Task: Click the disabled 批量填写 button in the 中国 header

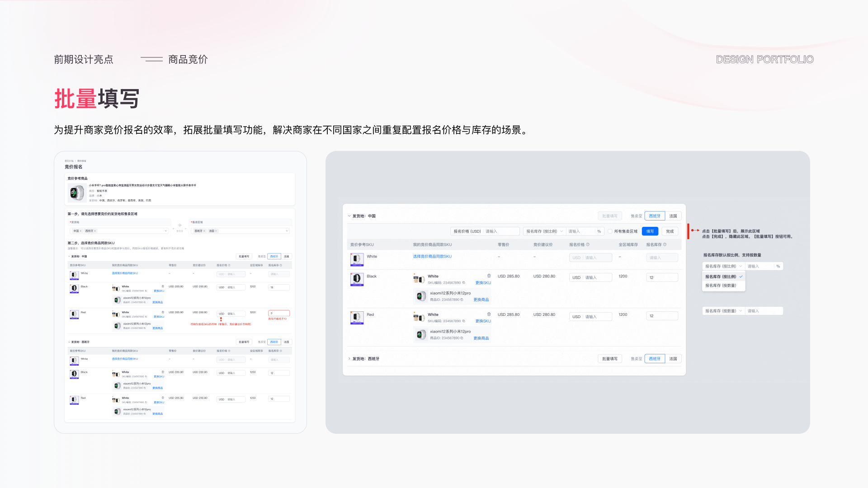Action: 610,216
